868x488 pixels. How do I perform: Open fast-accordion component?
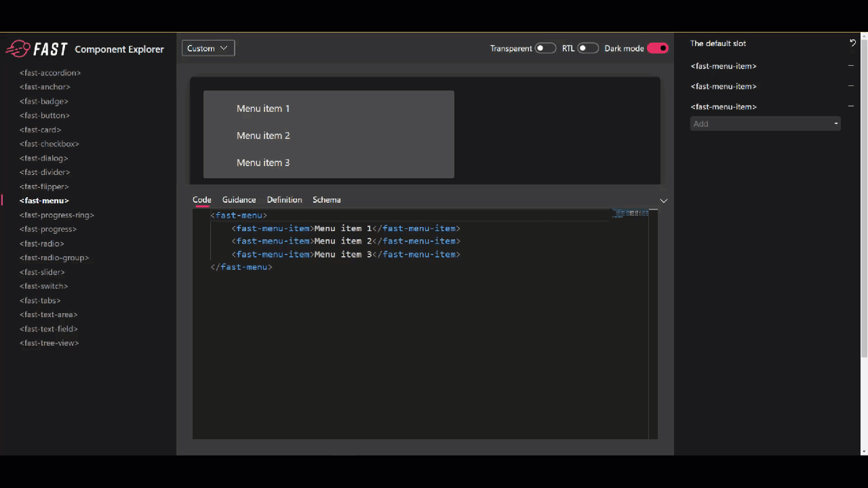point(50,73)
